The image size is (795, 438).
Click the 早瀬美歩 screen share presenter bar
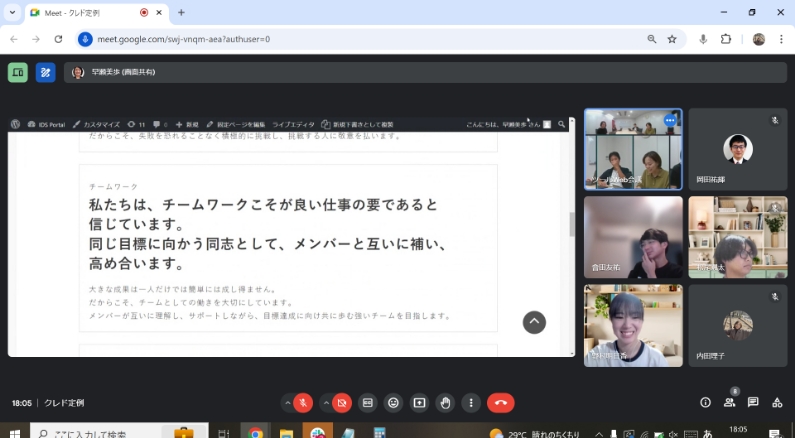point(425,72)
